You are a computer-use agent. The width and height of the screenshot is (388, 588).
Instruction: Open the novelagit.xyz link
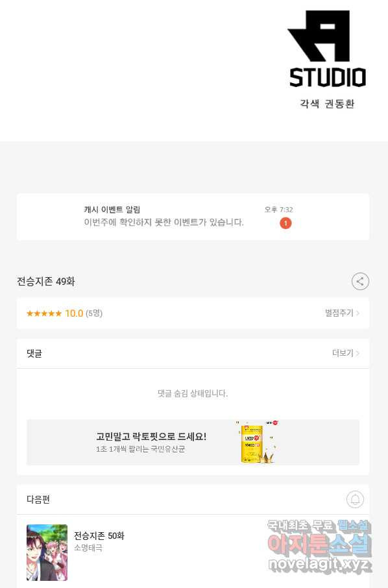[x=320, y=565]
